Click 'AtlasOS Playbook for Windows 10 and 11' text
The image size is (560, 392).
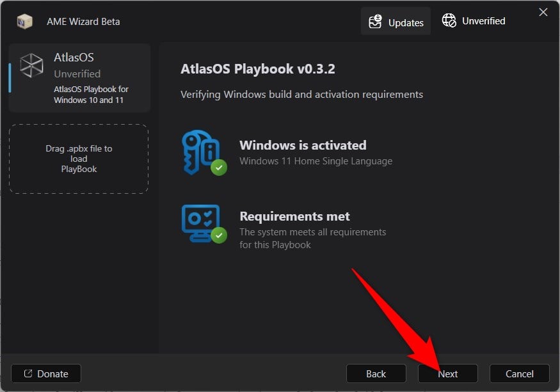91,95
